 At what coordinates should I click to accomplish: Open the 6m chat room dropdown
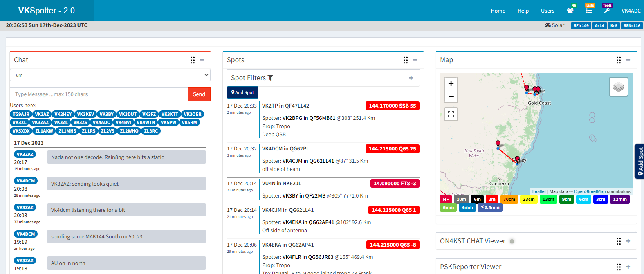110,75
